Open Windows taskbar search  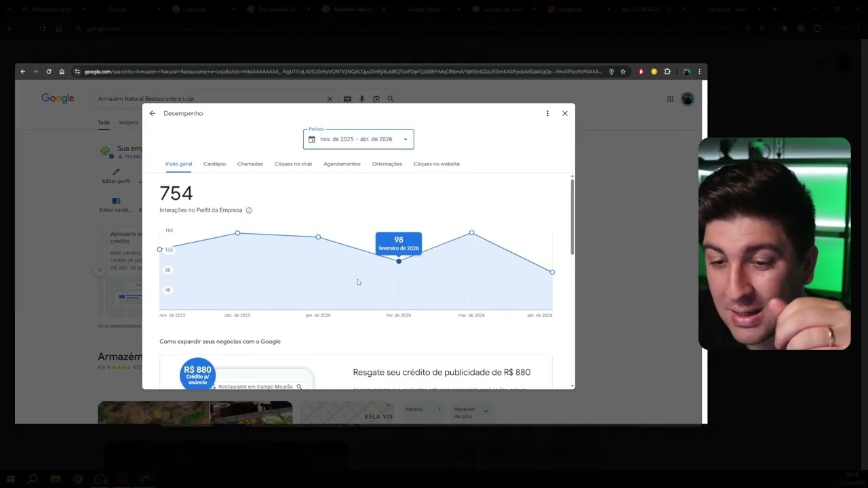tap(33, 479)
